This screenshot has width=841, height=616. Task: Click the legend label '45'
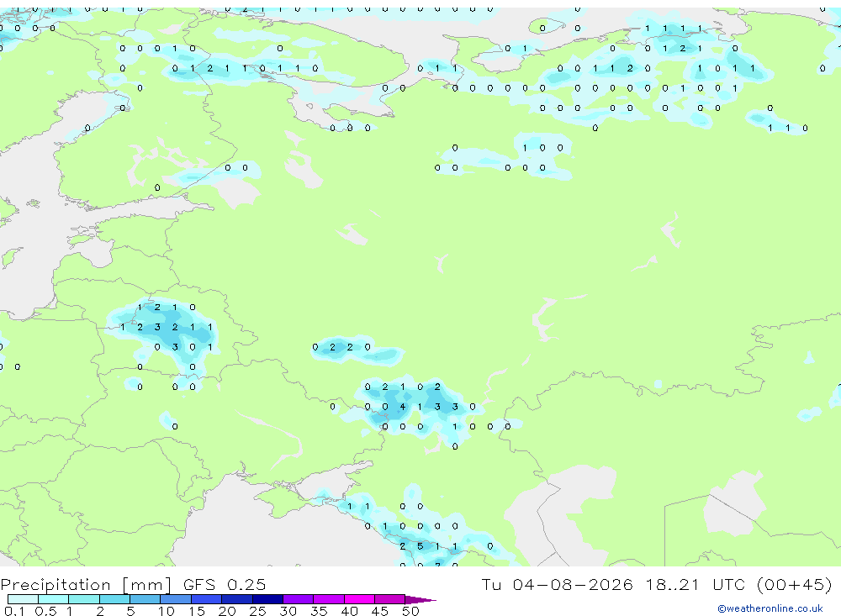pos(380,611)
